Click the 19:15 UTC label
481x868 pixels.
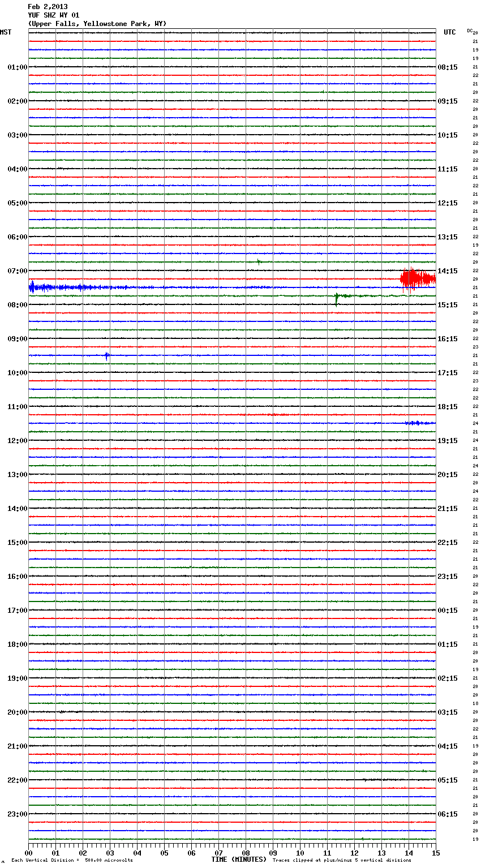(x=448, y=441)
